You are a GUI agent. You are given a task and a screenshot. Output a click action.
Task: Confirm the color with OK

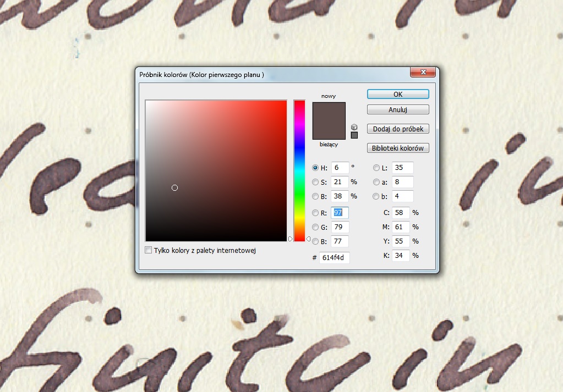click(397, 93)
